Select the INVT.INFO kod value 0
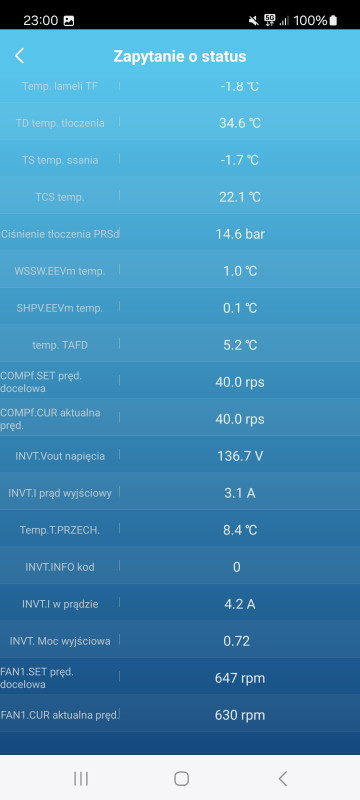The height and width of the screenshot is (800, 360). (x=237, y=567)
